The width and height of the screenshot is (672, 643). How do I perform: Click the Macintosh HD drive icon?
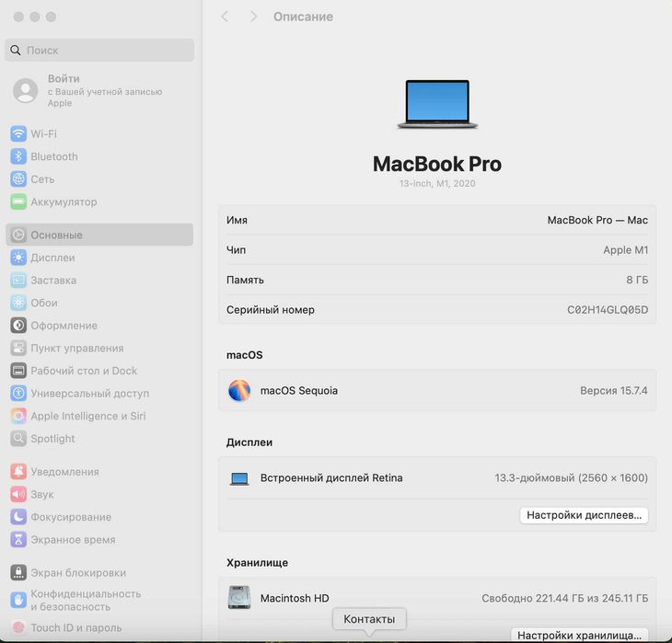(x=239, y=598)
